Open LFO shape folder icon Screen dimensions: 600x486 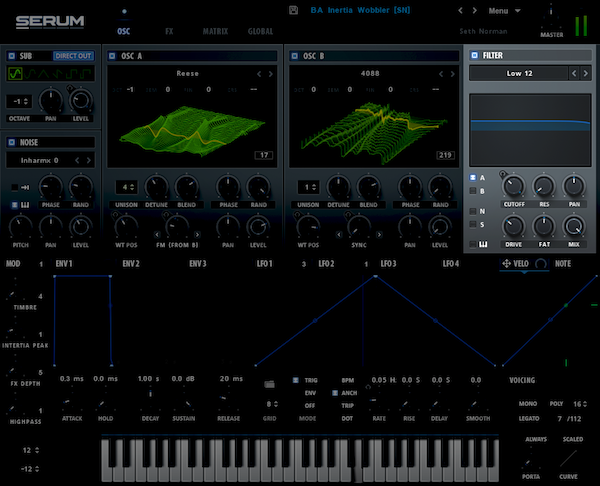(x=269, y=384)
